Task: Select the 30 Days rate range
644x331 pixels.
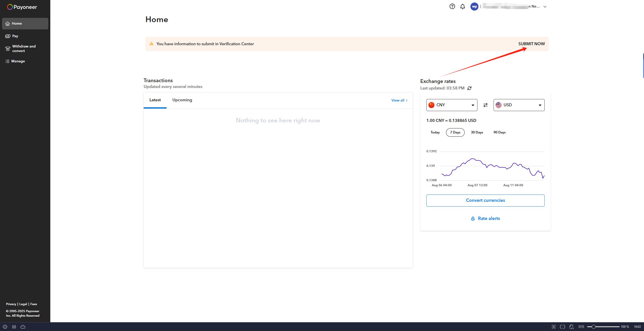Action: [x=477, y=132]
